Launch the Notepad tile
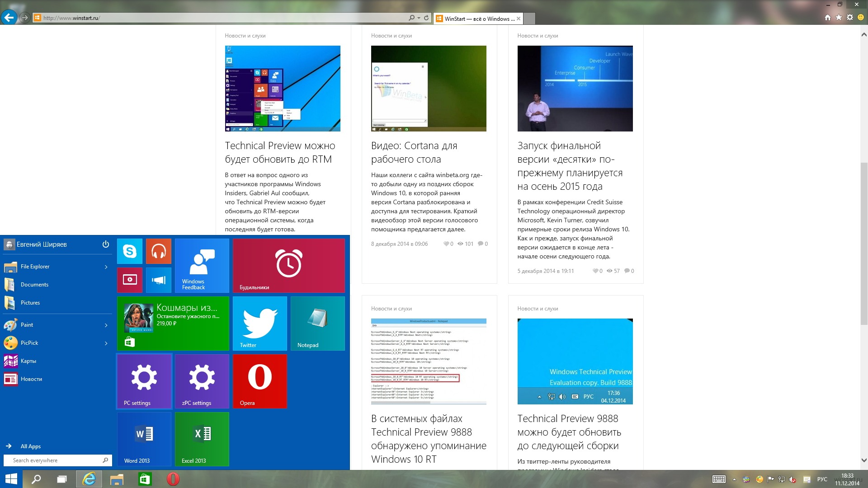 click(x=318, y=324)
